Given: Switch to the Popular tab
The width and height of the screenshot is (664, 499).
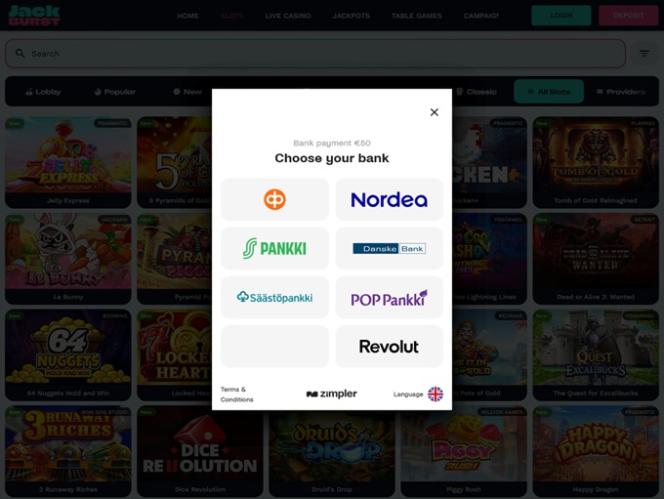Looking at the screenshot, I should coord(115,92).
